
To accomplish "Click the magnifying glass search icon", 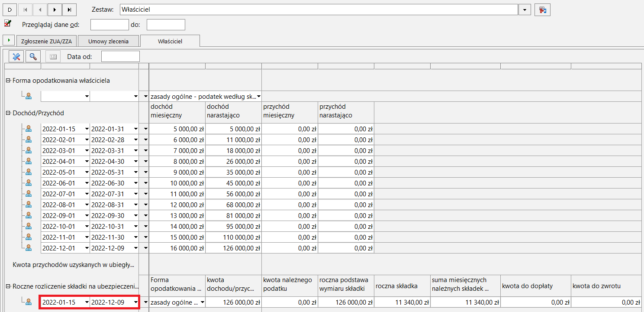I will (x=33, y=56).
